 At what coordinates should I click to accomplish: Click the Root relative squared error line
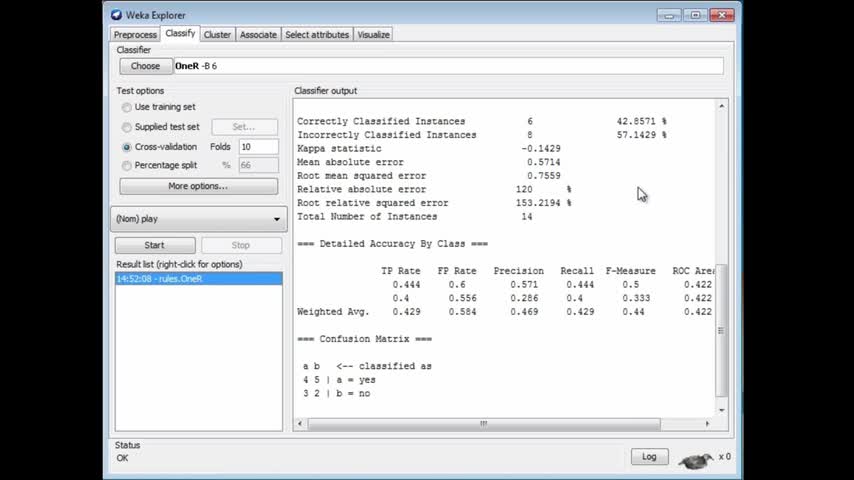(x=434, y=203)
